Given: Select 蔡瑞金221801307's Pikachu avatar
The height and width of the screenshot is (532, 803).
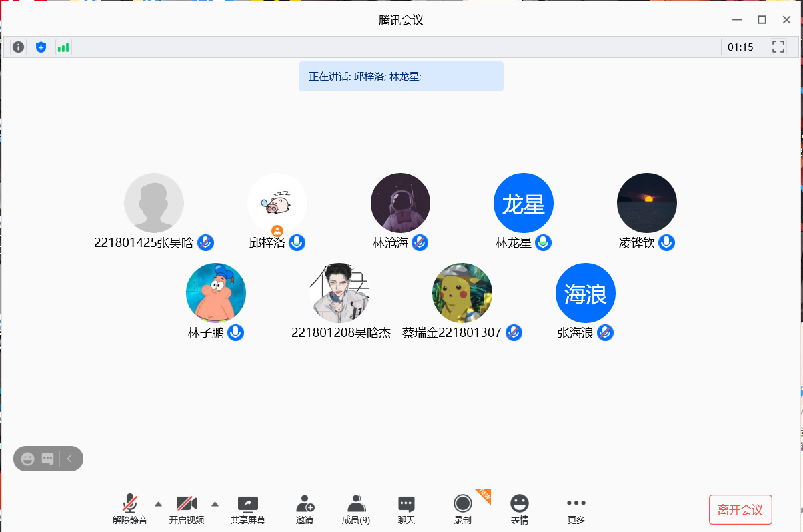Looking at the screenshot, I should pos(462,293).
